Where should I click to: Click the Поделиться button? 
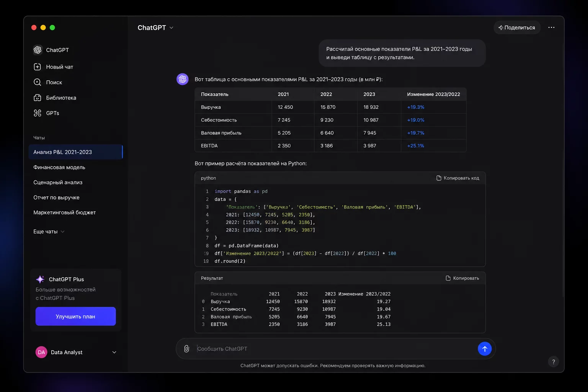click(x=517, y=28)
